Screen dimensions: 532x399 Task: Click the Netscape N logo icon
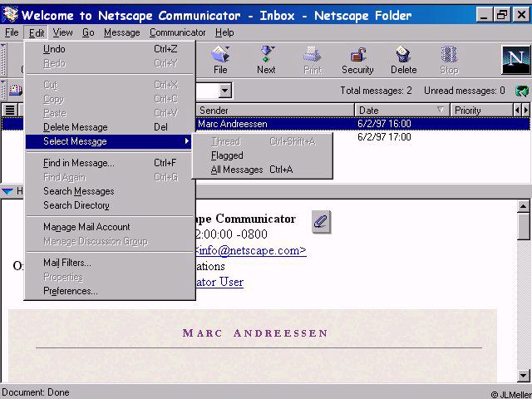[x=515, y=60]
